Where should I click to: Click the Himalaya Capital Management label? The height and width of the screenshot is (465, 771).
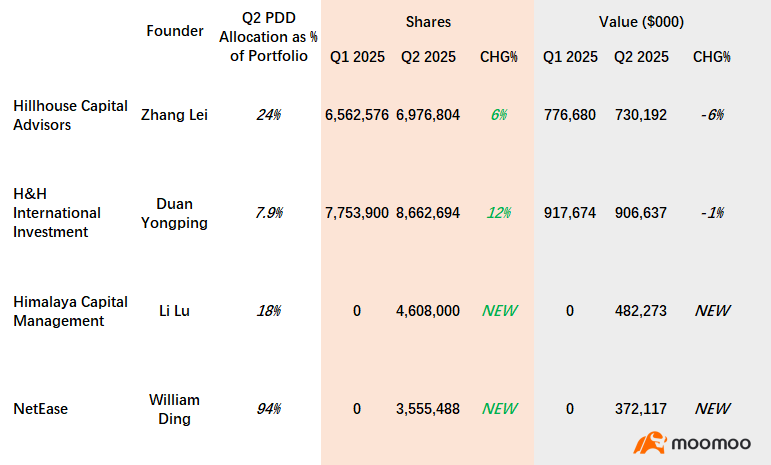(70, 311)
